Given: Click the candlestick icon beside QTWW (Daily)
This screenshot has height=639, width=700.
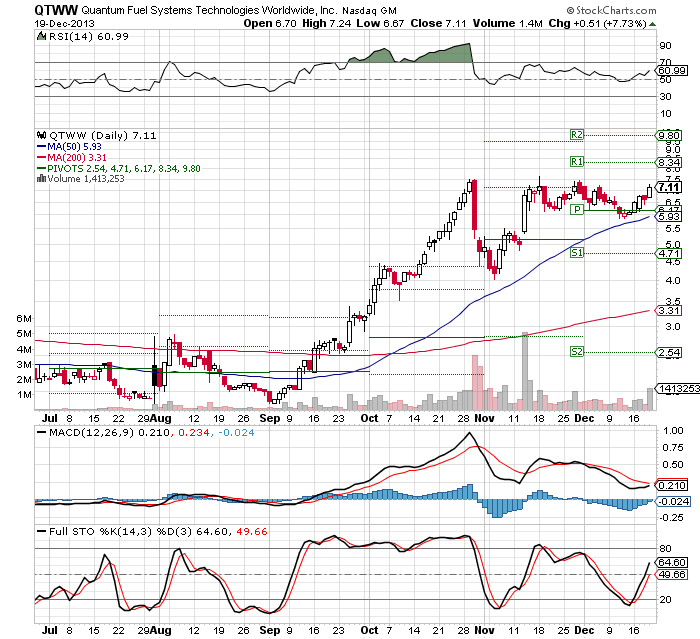Looking at the screenshot, I should click(x=42, y=135).
